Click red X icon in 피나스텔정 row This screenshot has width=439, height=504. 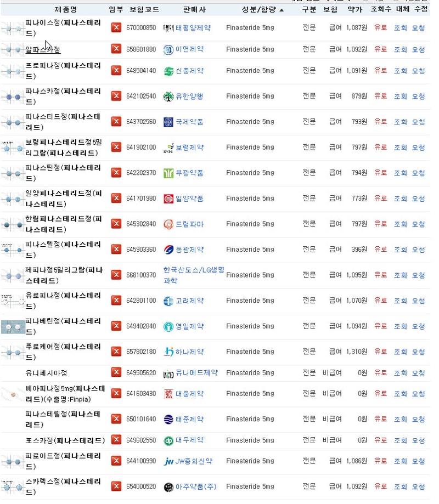pyautogui.click(x=116, y=250)
